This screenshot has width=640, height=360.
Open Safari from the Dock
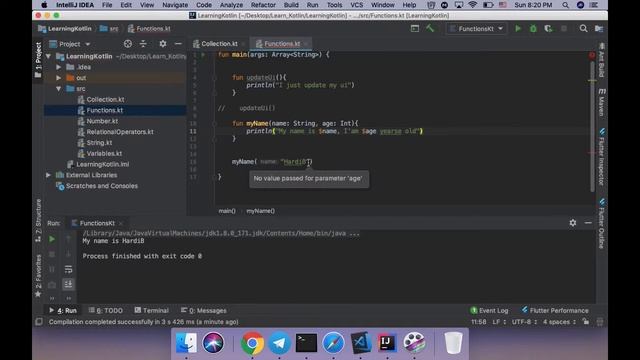pos(333,343)
